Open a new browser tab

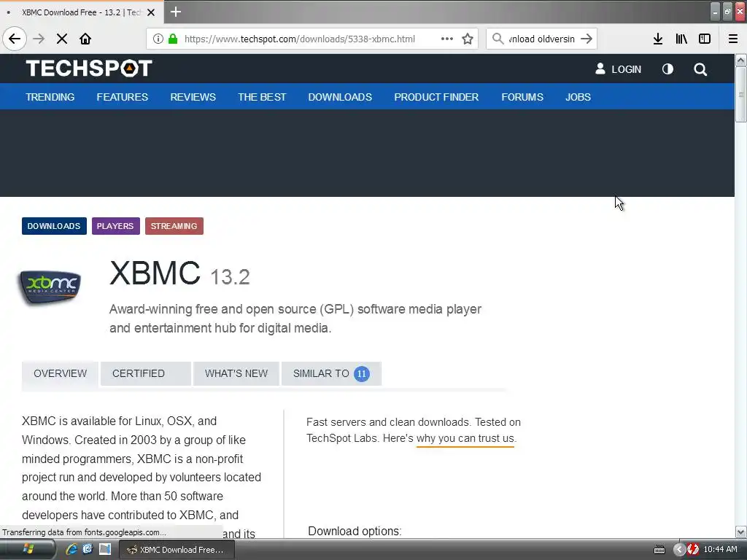pos(176,12)
